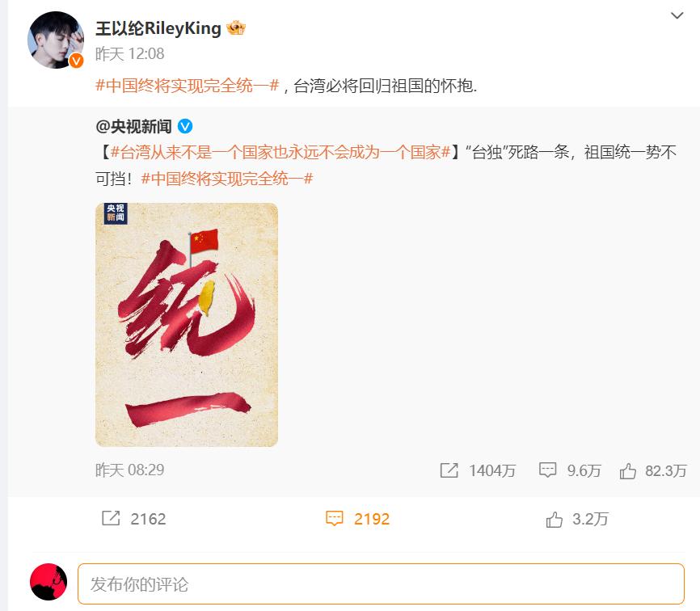
Task: Open the quoted post's trailing hashtag link
Action: click(227, 179)
